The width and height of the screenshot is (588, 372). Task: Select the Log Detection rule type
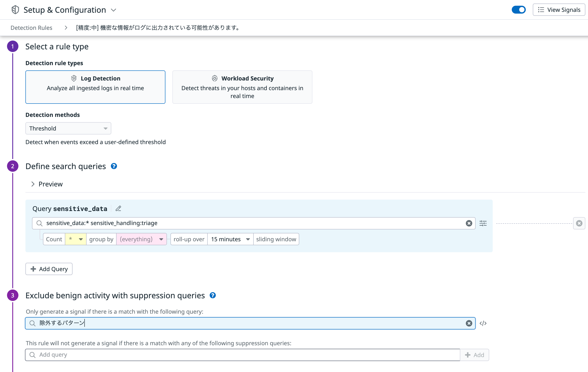[x=95, y=87]
